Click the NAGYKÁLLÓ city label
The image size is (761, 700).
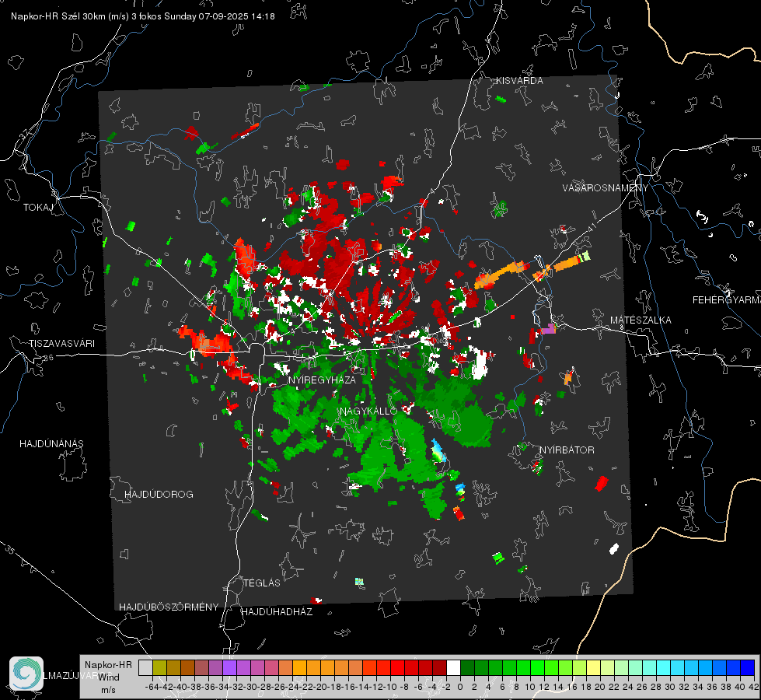(368, 411)
